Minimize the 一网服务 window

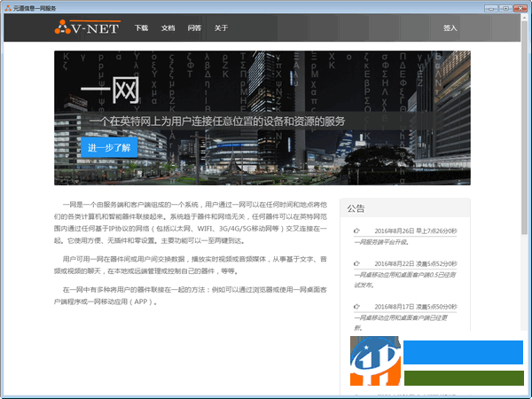490,8
